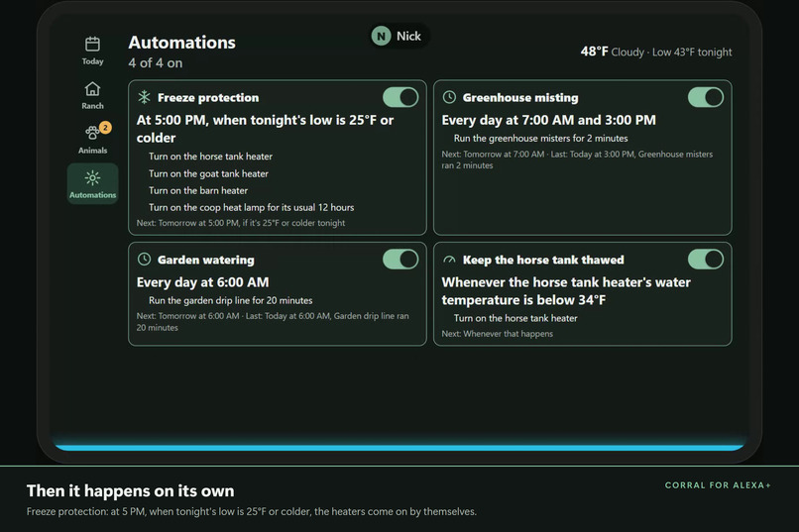Viewport: 799px width, 532px height.
Task: Open the Ranch house icon
Action: coord(92,88)
